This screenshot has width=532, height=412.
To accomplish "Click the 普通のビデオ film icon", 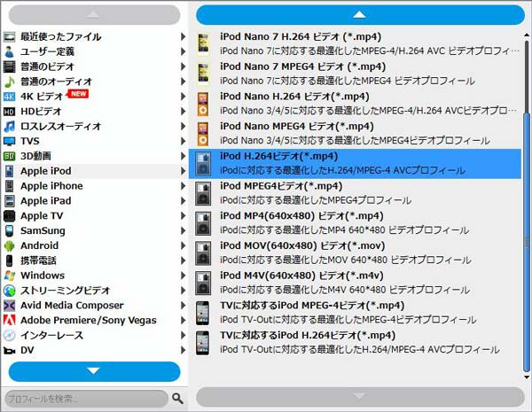I will tap(9, 66).
